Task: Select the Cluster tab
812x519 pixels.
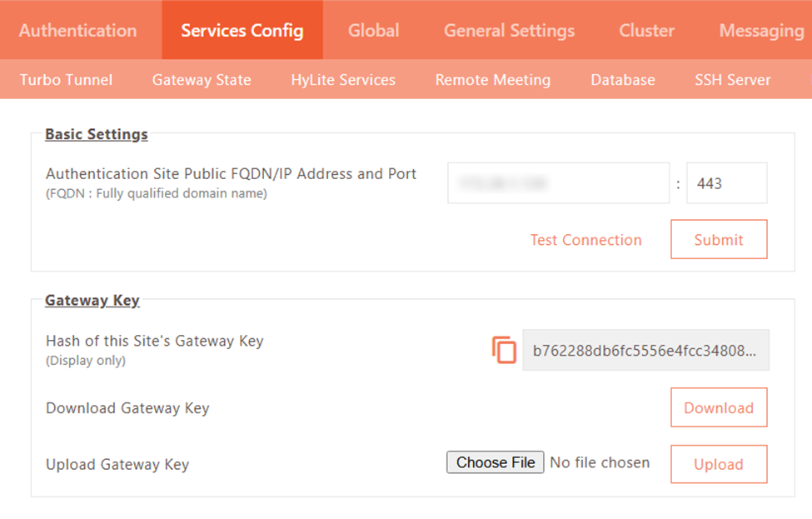Action: 646,31
